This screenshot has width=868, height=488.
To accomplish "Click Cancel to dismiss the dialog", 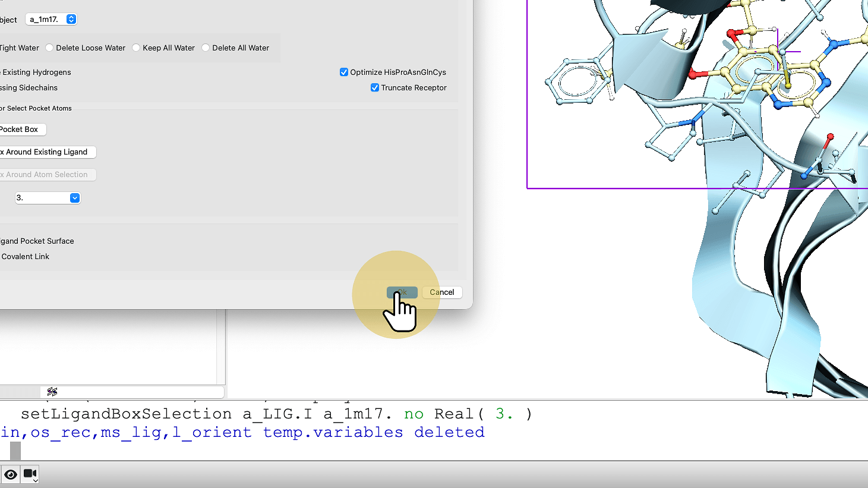I will 441,292.
